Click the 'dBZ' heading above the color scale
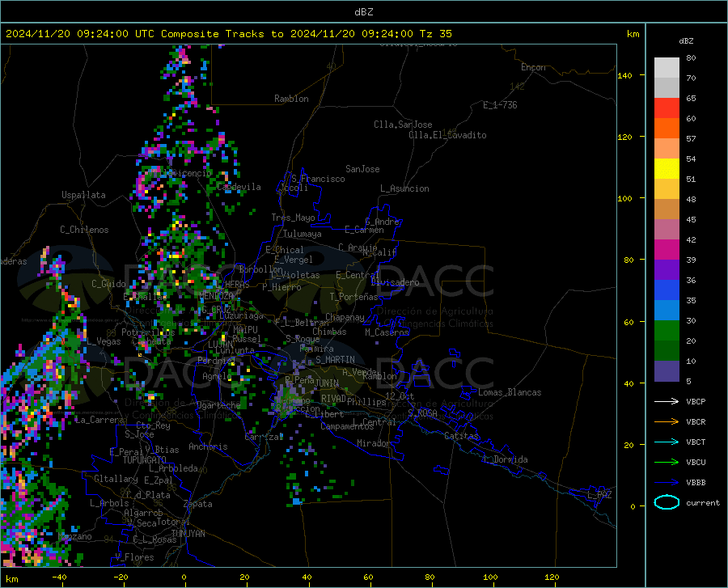Screen dimensions: 728x588 (686, 40)
